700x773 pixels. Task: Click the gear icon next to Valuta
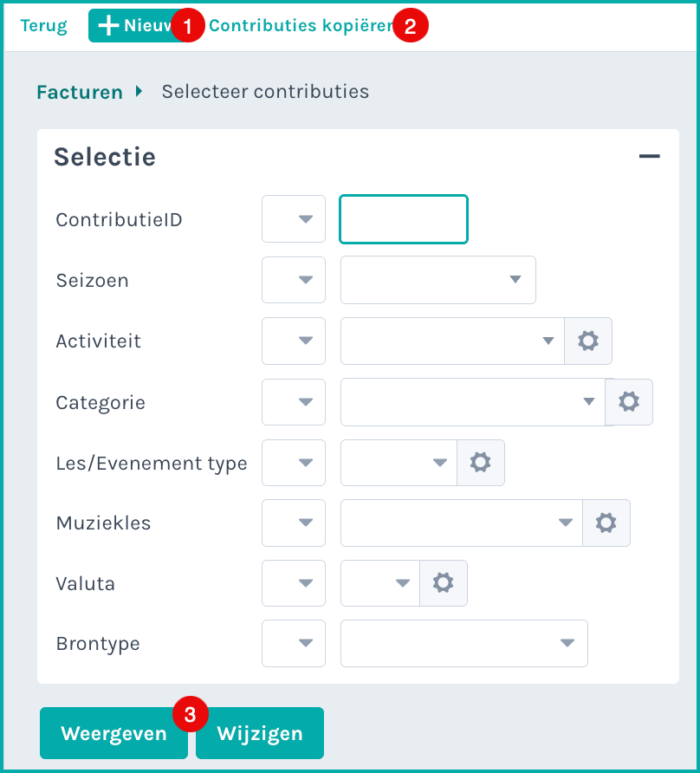click(x=444, y=583)
